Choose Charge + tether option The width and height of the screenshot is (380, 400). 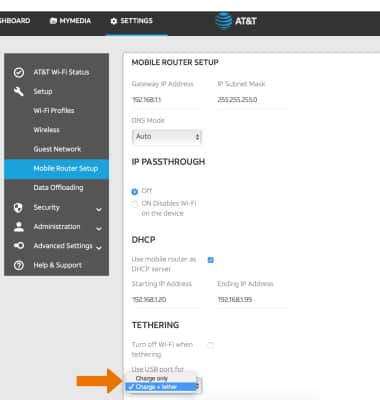click(x=161, y=387)
